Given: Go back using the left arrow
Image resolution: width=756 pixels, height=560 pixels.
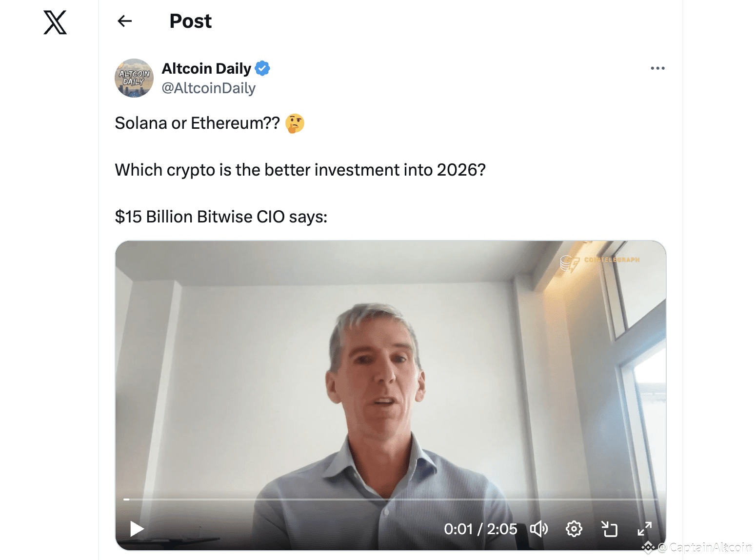Looking at the screenshot, I should pyautogui.click(x=125, y=21).
